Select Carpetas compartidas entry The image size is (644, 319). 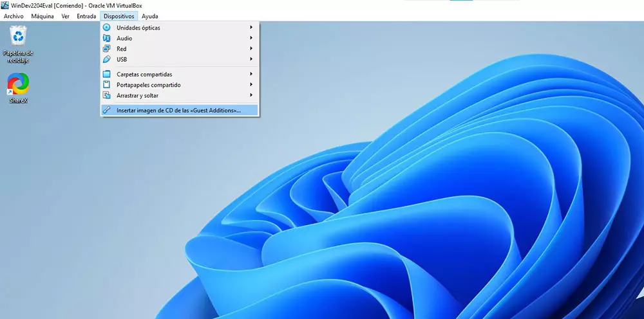click(180, 74)
